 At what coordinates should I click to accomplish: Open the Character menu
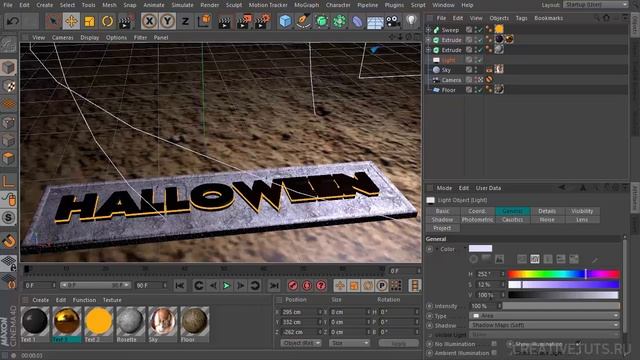(338, 5)
